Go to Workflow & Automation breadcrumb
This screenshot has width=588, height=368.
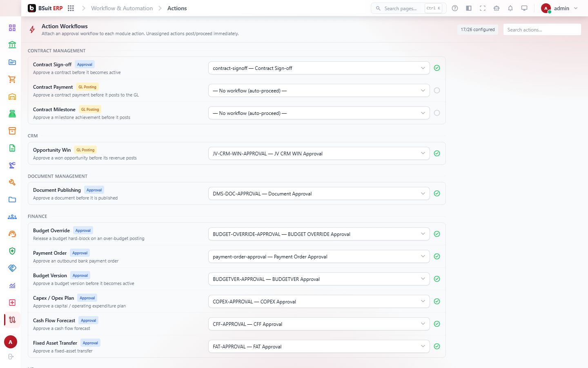pyautogui.click(x=122, y=8)
